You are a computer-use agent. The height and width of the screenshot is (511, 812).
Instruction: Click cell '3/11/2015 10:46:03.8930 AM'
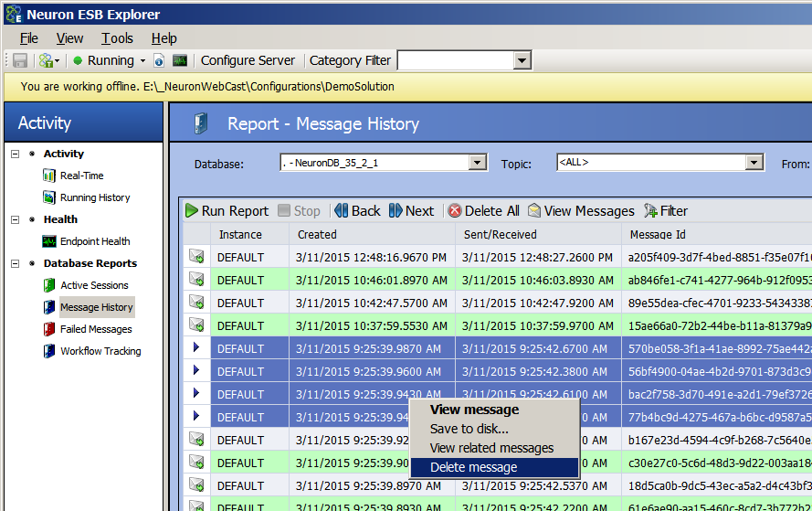(538, 280)
